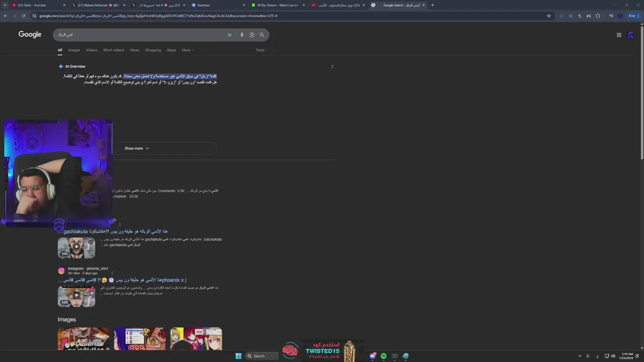Switch to the Images results tab
This screenshot has width=644, height=362.
[74, 50]
